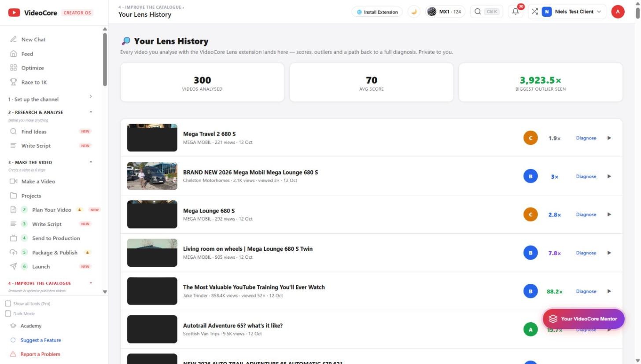Enable Show all tools (Pro) checkbox
Image resolution: width=641 pixels, height=364 pixels.
point(8,304)
